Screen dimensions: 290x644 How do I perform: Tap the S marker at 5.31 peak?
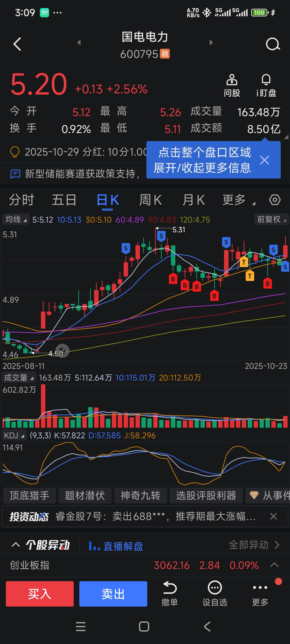click(x=161, y=236)
